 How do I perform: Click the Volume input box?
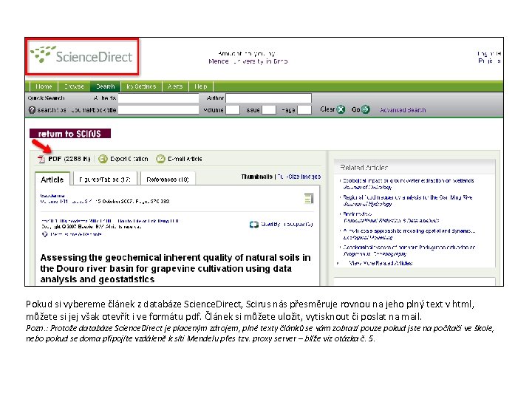click(233, 110)
